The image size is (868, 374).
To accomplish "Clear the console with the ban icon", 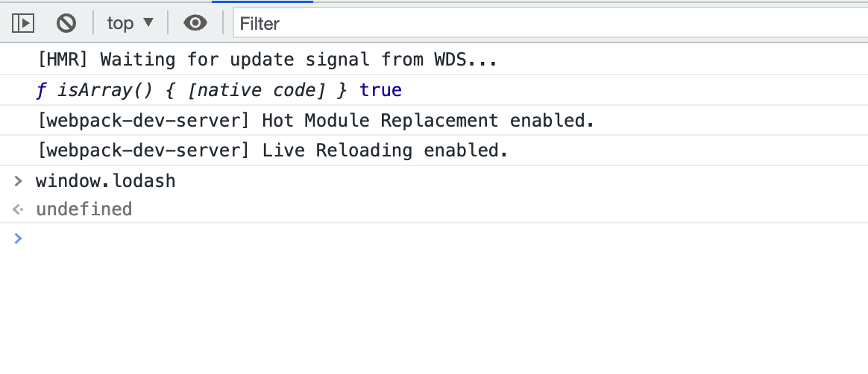I will (66, 23).
